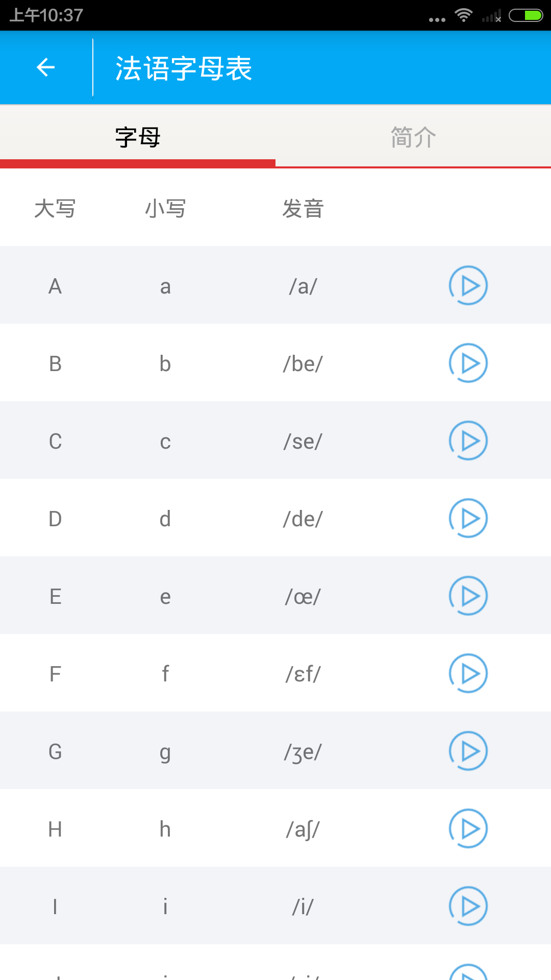Tap the 法语字母表 title
Screen dimensions: 551x980
pyautogui.click(x=184, y=68)
